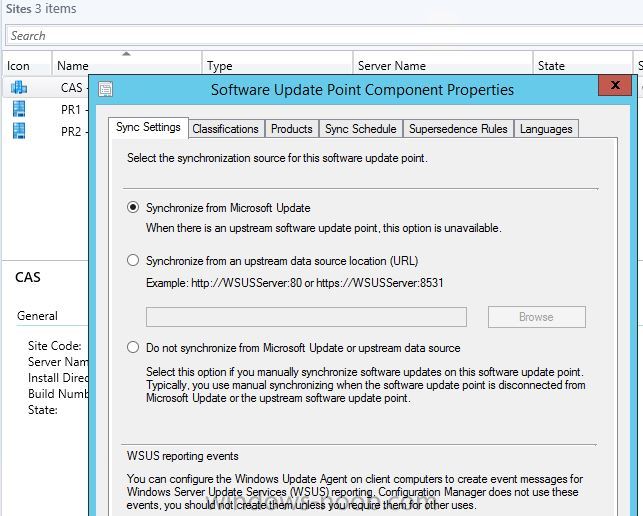Click the dialog title bar properties icon
Viewport: 643px width, 516px height.
click(105, 89)
